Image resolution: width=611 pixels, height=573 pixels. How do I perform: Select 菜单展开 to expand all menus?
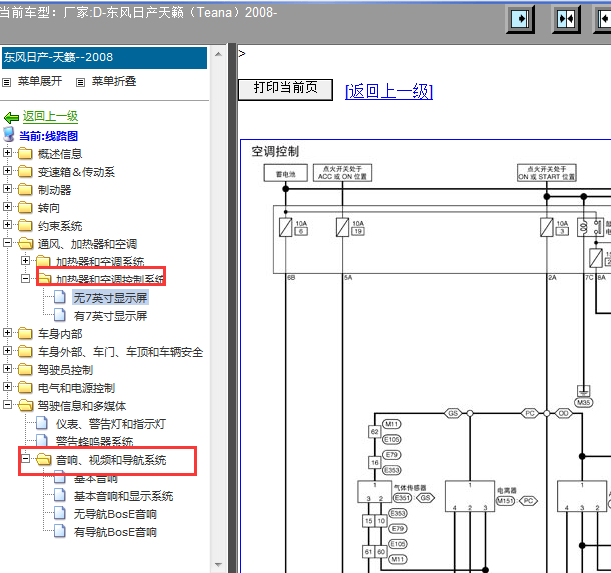(40, 81)
